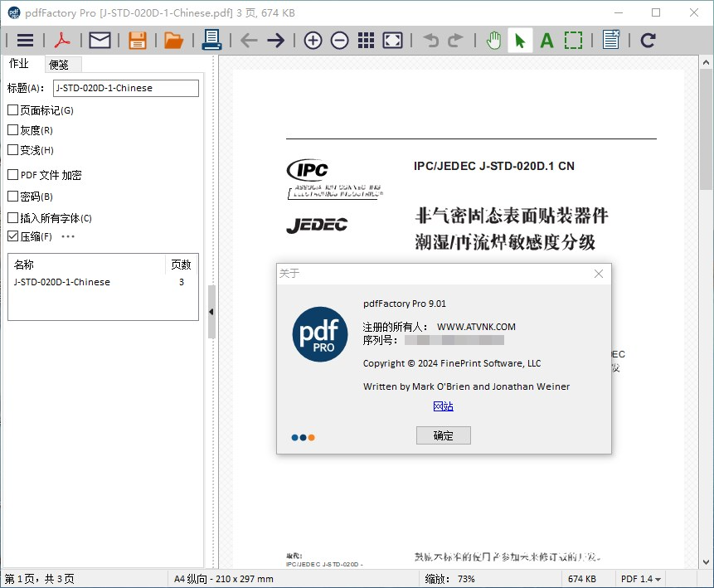Click scrollbar down arrow in preview
This screenshot has height=588, width=714.
tap(706, 562)
